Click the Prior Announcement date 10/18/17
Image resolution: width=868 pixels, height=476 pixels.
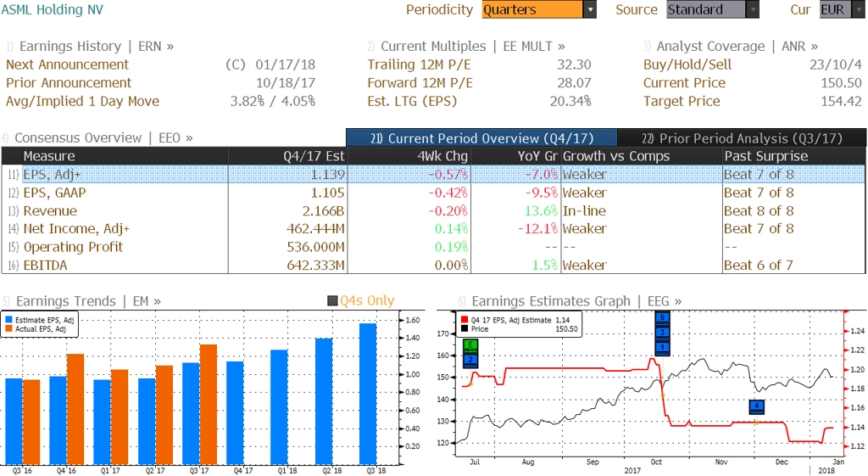tap(285, 83)
